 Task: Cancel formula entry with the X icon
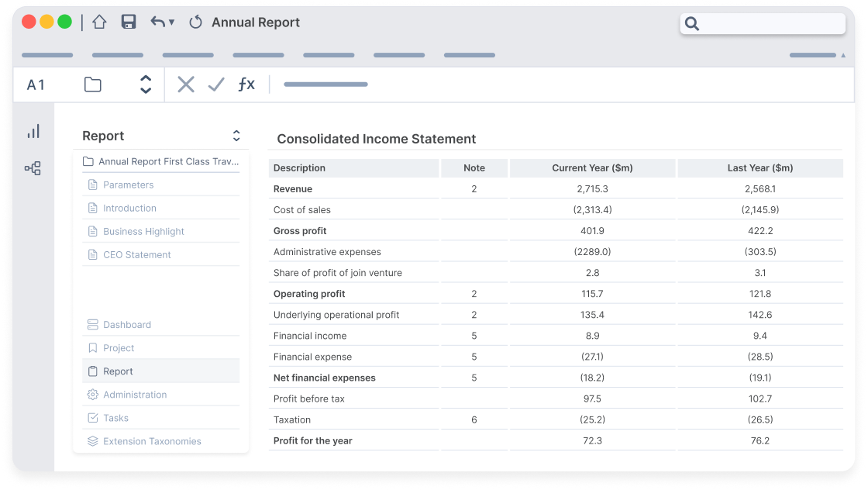(184, 84)
